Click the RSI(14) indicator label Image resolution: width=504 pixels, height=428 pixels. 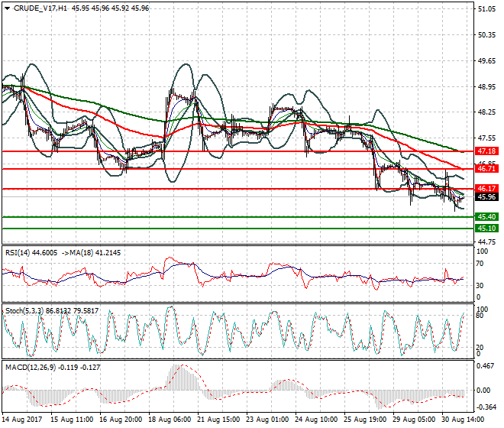point(19,252)
